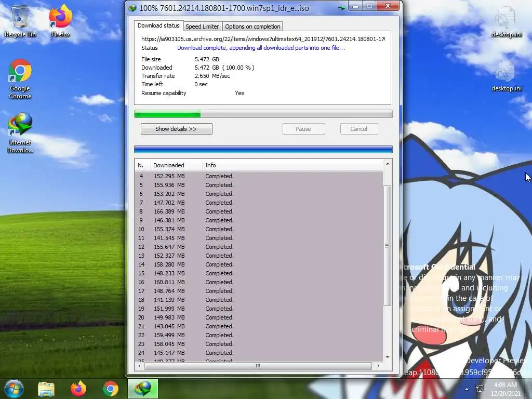Launch Chrome from the taskbar
This screenshot has height=399, width=532.
click(x=110, y=389)
